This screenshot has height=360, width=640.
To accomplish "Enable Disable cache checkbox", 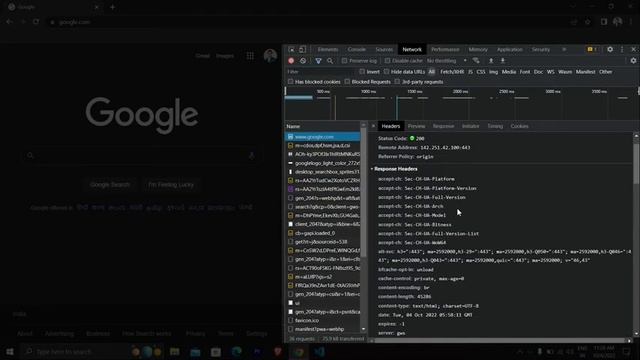I will click(387, 61).
